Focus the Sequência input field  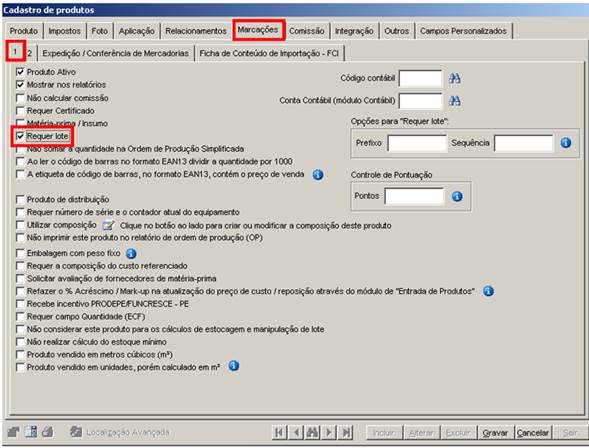[524, 143]
